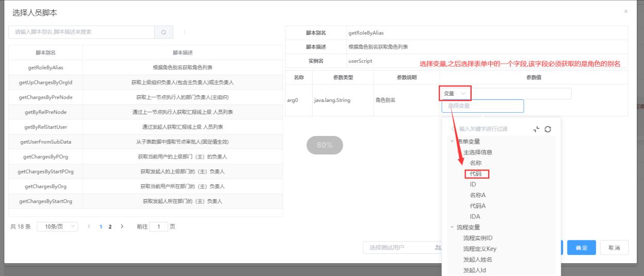Select the getByRelPreNode script row
The width and height of the screenshot is (644, 276).
[146, 112]
